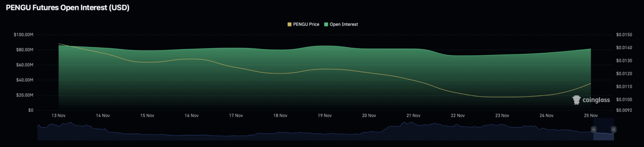Toggle the PENGU Price legend entry

click(x=303, y=24)
